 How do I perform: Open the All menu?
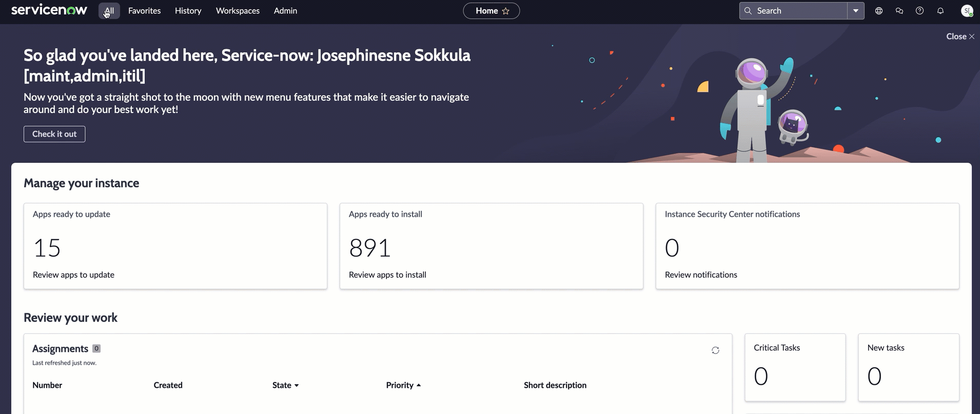pyautogui.click(x=109, y=11)
